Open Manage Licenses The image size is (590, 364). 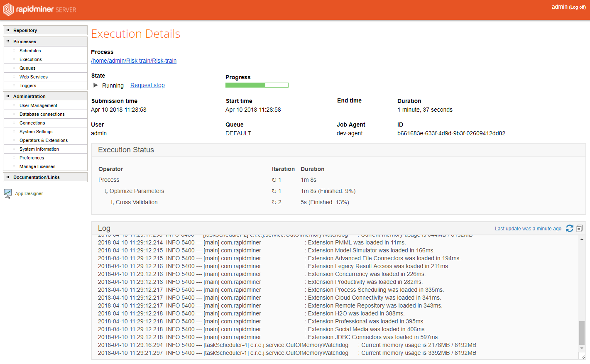pos(37,166)
